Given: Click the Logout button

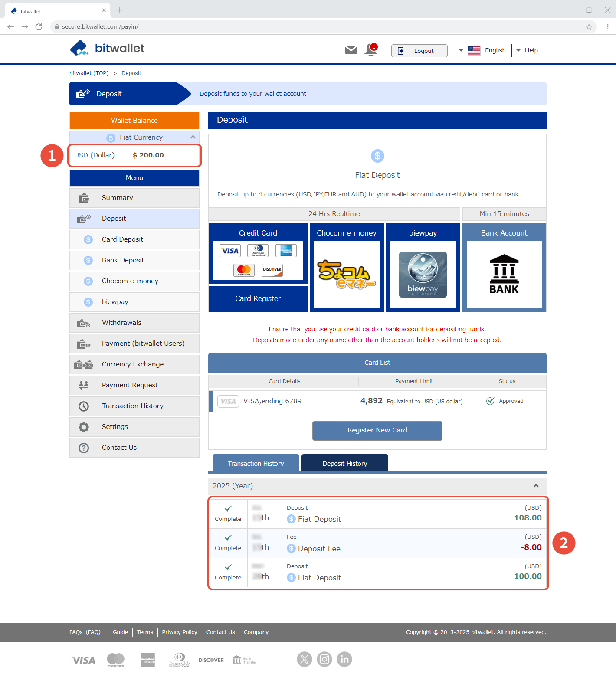Looking at the screenshot, I should pyautogui.click(x=419, y=51).
